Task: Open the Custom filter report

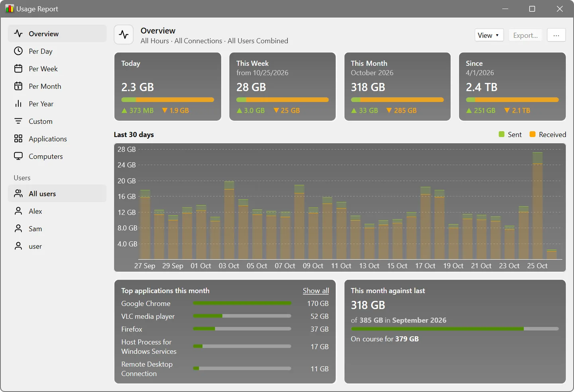Action: [x=57, y=121]
